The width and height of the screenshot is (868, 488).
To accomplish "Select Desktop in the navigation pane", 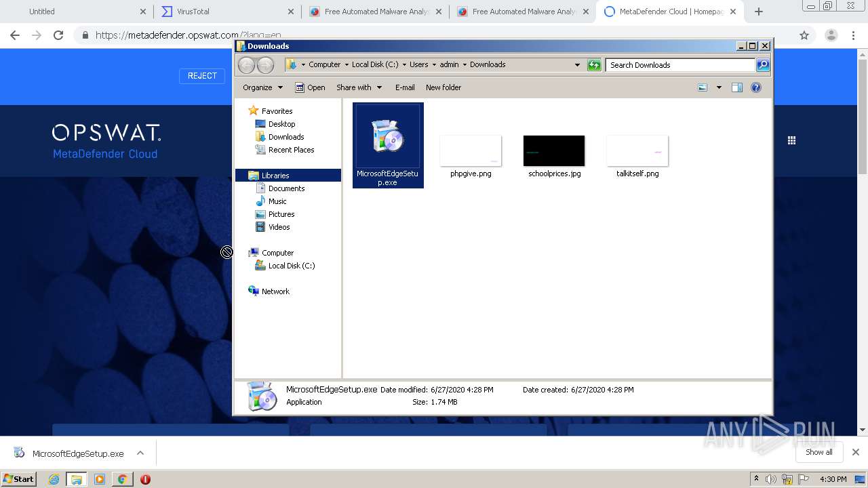I will pos(281,124).
